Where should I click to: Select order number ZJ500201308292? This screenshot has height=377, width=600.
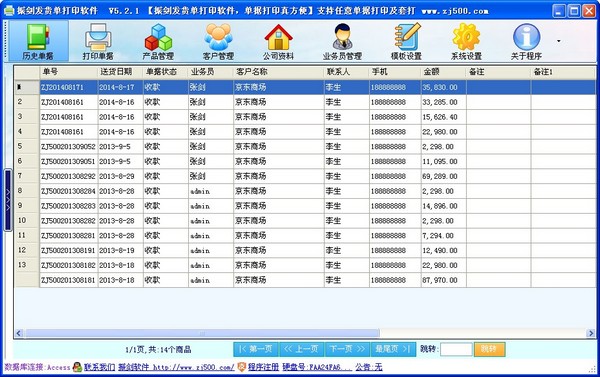click(69, 176)
